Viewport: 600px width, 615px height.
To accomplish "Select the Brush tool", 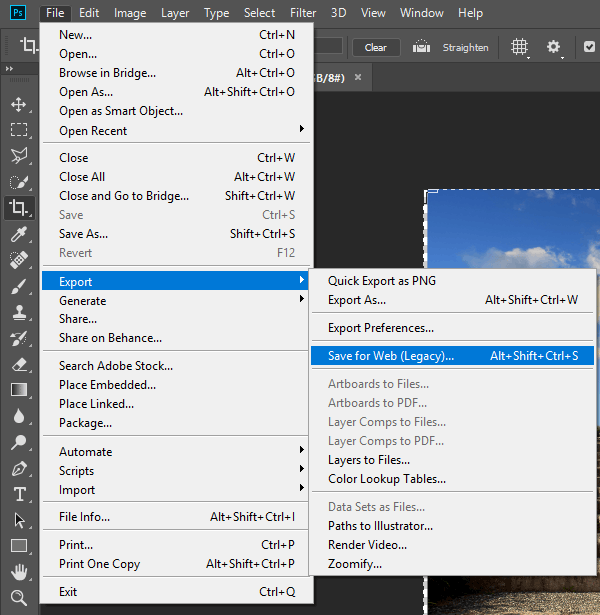I will coord(18,286).
